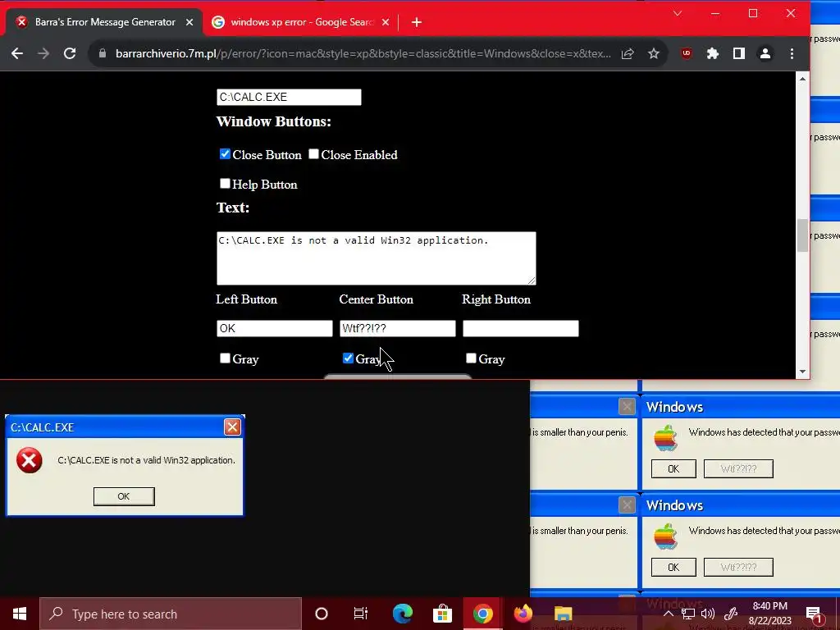Bookmark this page with the star icon

[x=653, y=53]
